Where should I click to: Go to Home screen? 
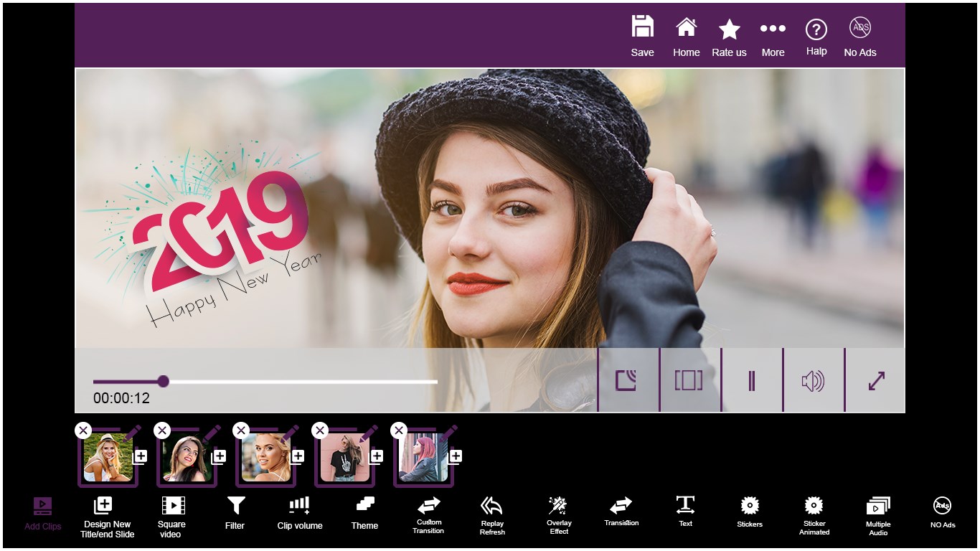click(686, 27)
